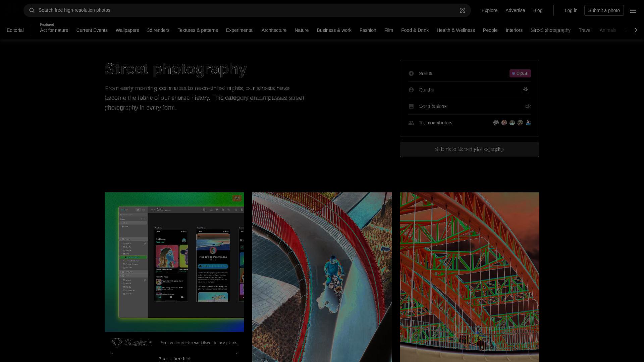Open Act for nature category
This screenshot has height=362, width=644.
click(54, 30)
